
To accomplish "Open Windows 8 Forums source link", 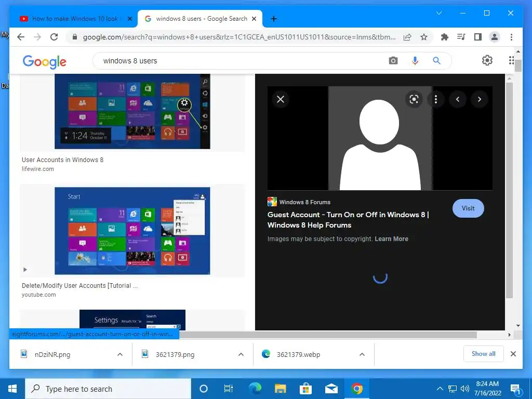I will [299, 202].
